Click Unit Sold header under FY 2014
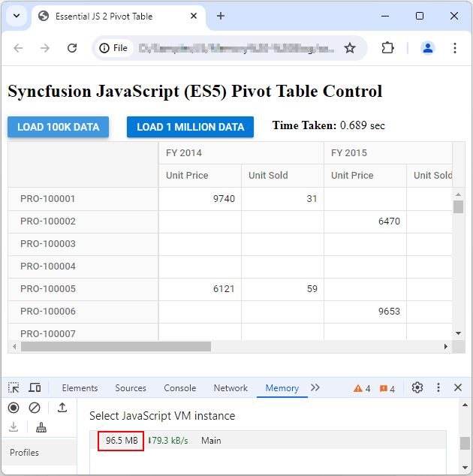 282,176
